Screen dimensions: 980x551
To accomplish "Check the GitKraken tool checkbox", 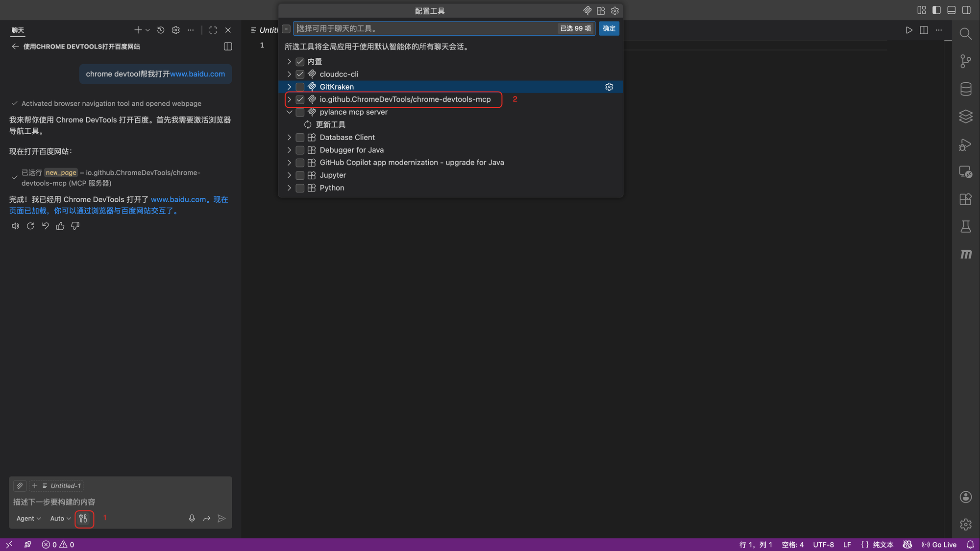I will pos(300,87).
